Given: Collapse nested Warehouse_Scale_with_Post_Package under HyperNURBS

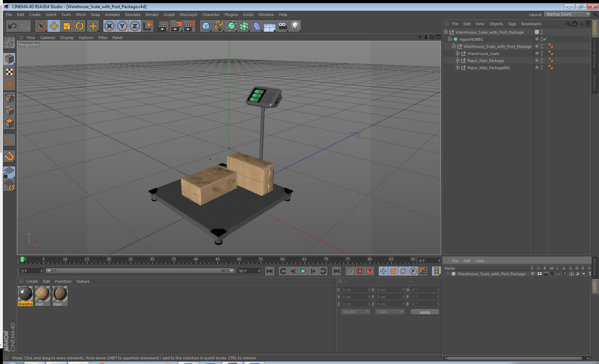Looking at the screenshot, I should 454,46.
